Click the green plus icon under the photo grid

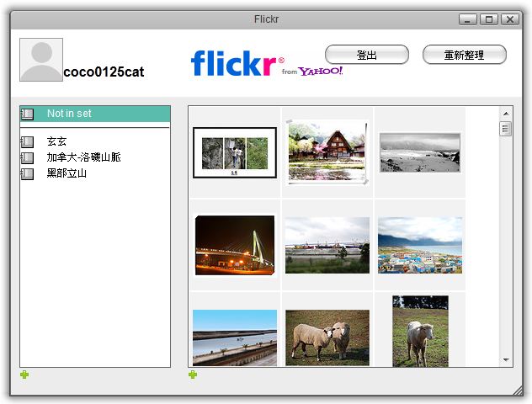pyautogui.click(x=193, y=375)
